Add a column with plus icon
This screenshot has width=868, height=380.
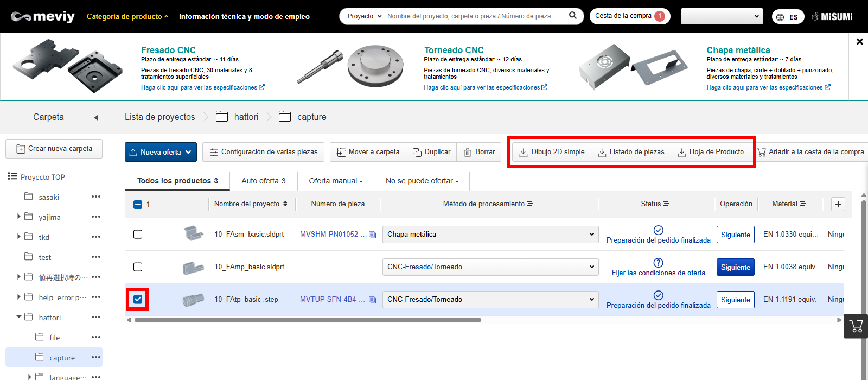pyautogui.click(x=838, y=204)
